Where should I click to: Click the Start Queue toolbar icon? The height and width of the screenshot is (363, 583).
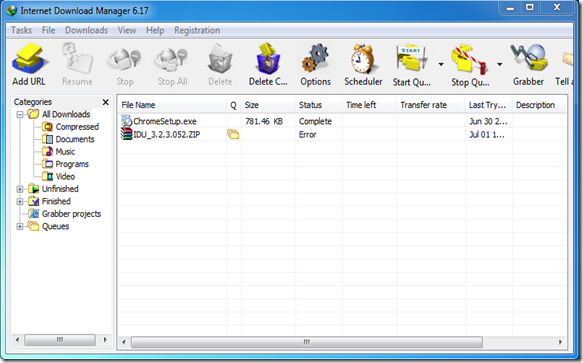411,58
